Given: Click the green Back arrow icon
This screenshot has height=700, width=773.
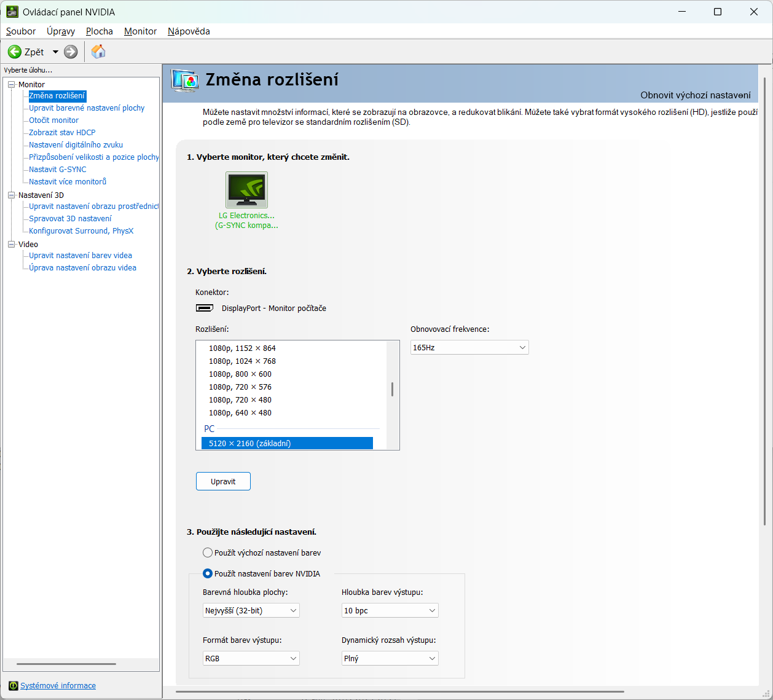Looking at the screenshot, I should point(15,52).
